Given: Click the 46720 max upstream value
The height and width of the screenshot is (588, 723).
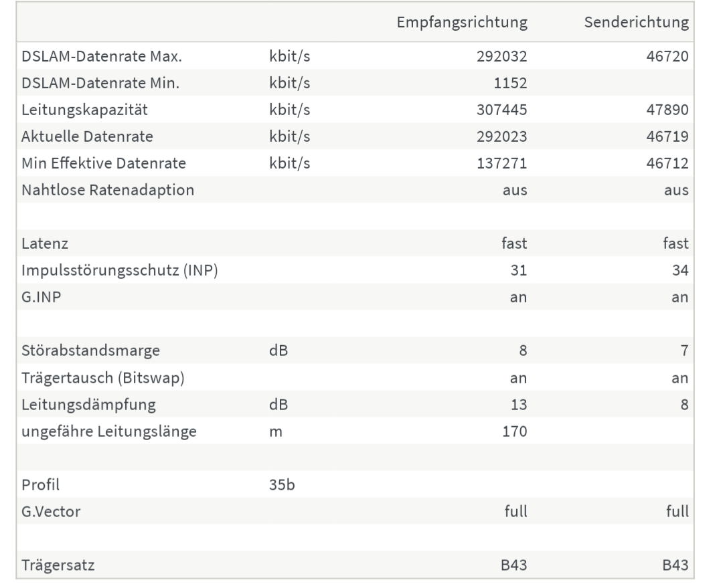Looking at the screenshot, I should [x=667, y=56].
